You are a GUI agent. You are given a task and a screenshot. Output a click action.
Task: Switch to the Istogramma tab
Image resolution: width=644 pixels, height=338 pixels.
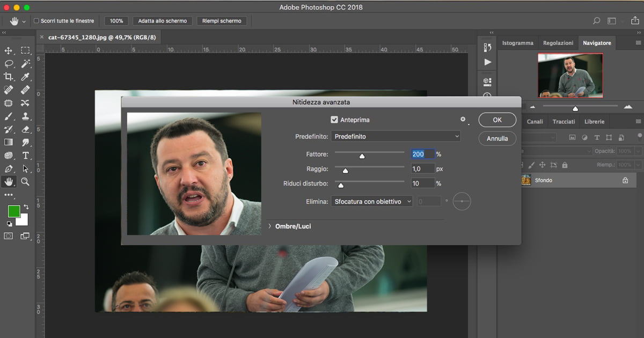tap(517, 43)
